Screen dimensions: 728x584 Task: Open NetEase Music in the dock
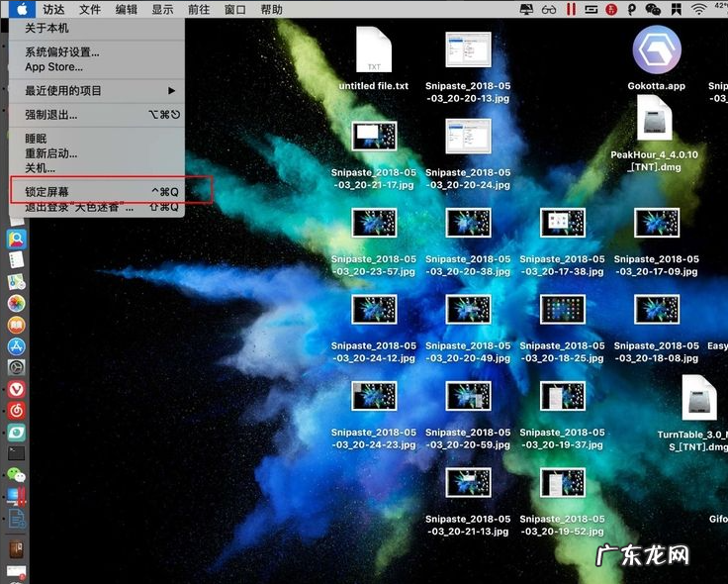click(16, 410)
